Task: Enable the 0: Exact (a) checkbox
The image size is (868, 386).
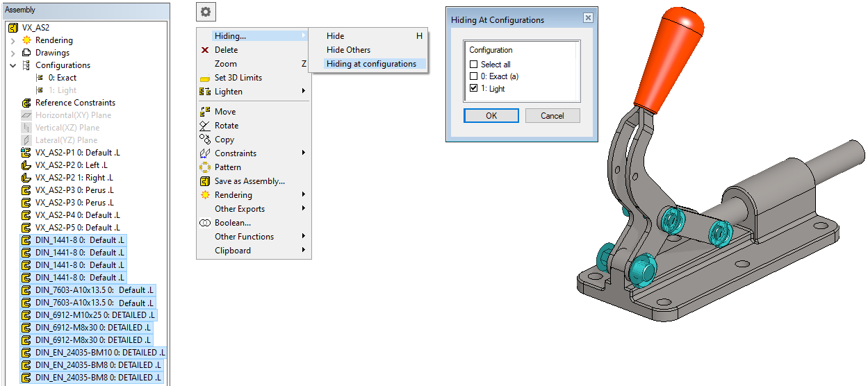Action: [x=474, y=76]
